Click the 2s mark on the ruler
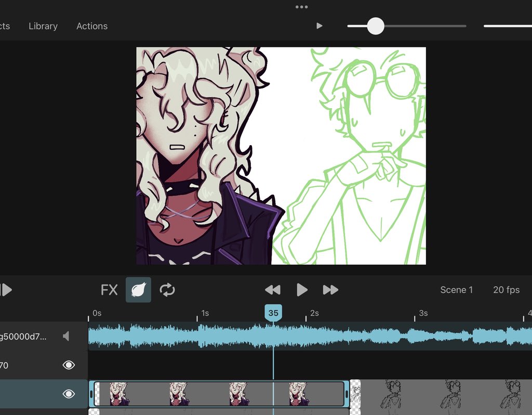This screenshot has width=532, height=415. pyautogui.click(x=314, y=313)
